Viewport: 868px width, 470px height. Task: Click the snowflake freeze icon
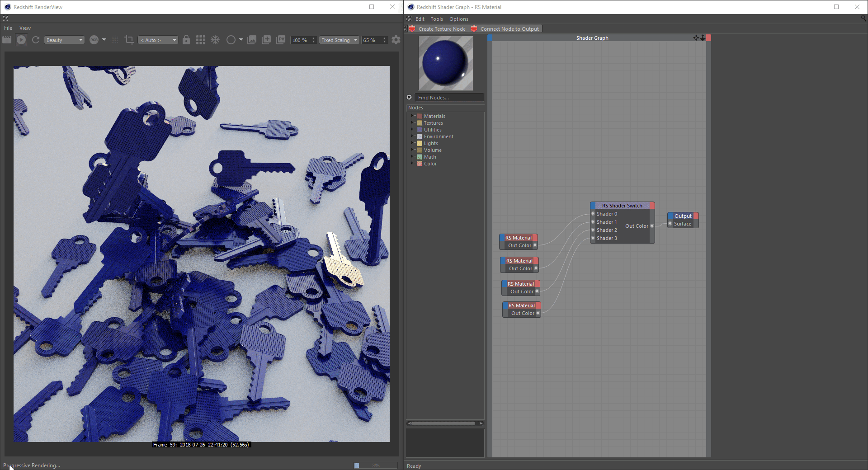pos(215,40)
